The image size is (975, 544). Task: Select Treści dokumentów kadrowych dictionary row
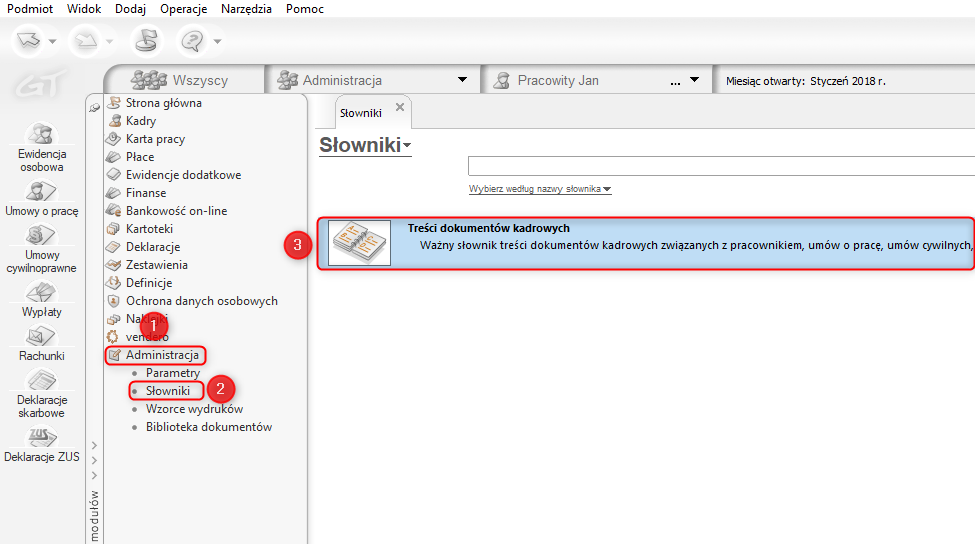645,243
